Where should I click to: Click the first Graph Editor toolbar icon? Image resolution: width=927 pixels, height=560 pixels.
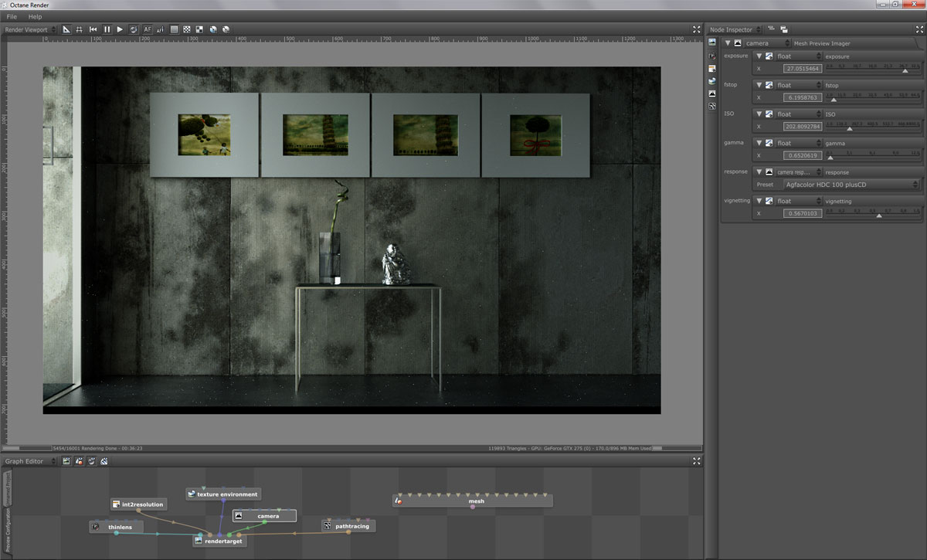click(x=66, y=461)
